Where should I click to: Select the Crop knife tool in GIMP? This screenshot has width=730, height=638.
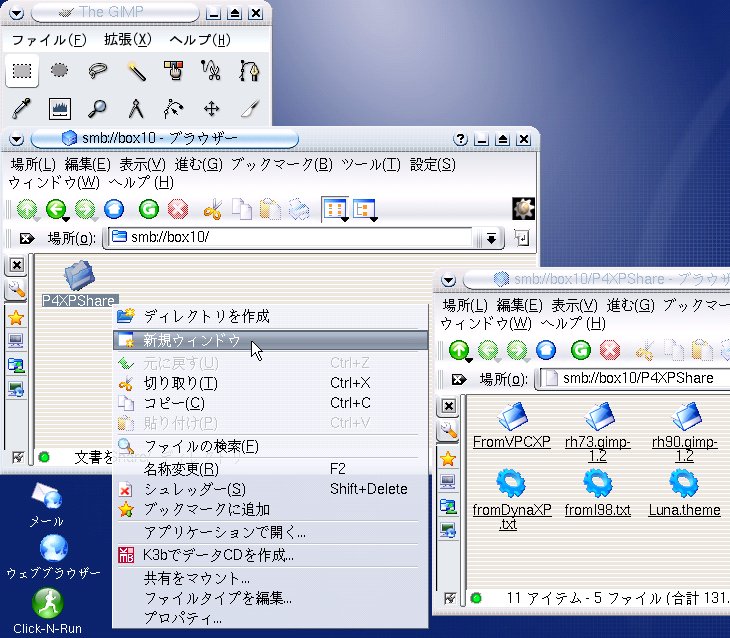(x=250, y=109)
